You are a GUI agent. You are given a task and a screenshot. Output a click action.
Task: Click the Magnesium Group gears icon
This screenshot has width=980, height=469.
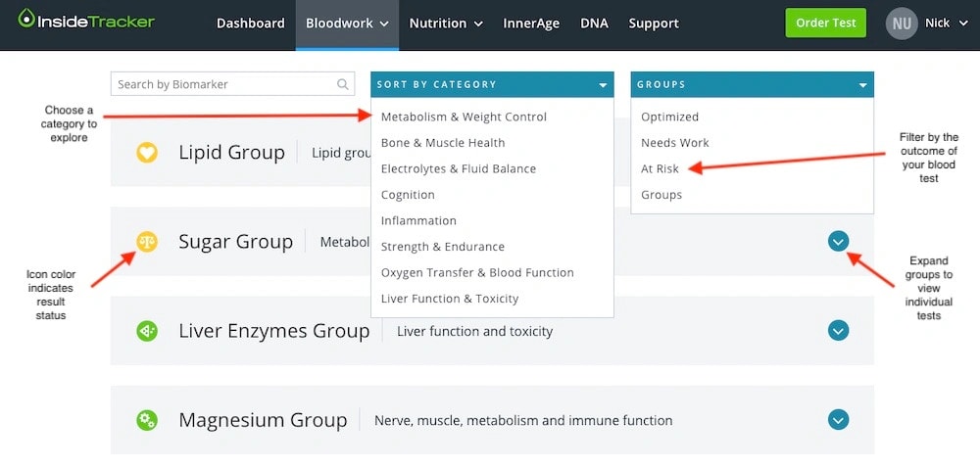coord(147,420)
